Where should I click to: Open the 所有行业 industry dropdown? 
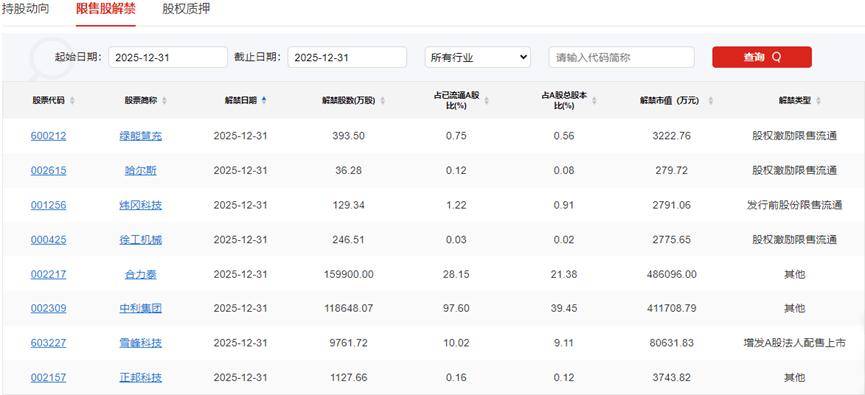point(478,57)
